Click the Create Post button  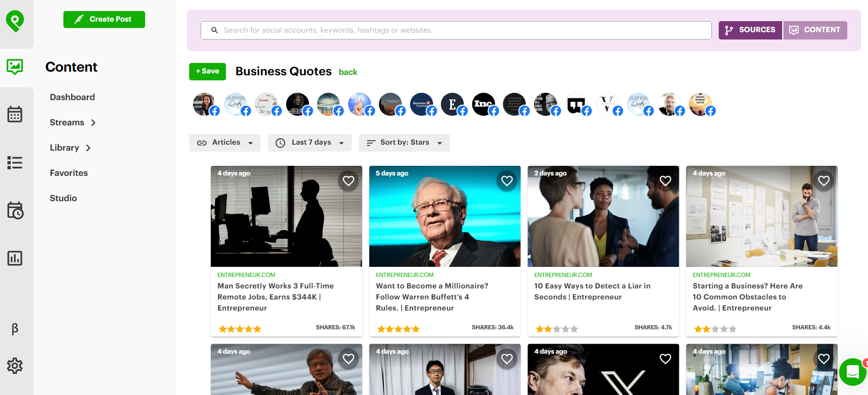[x=104, y=19]
